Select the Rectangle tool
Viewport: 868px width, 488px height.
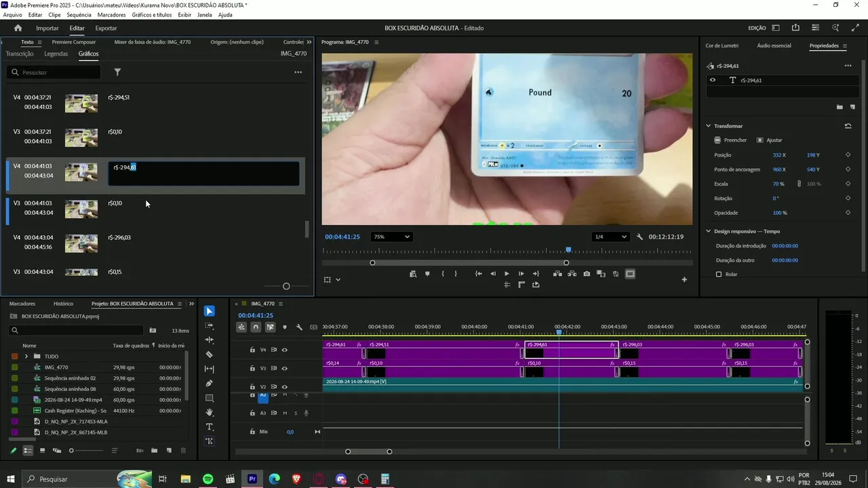[x=210, y=398]
